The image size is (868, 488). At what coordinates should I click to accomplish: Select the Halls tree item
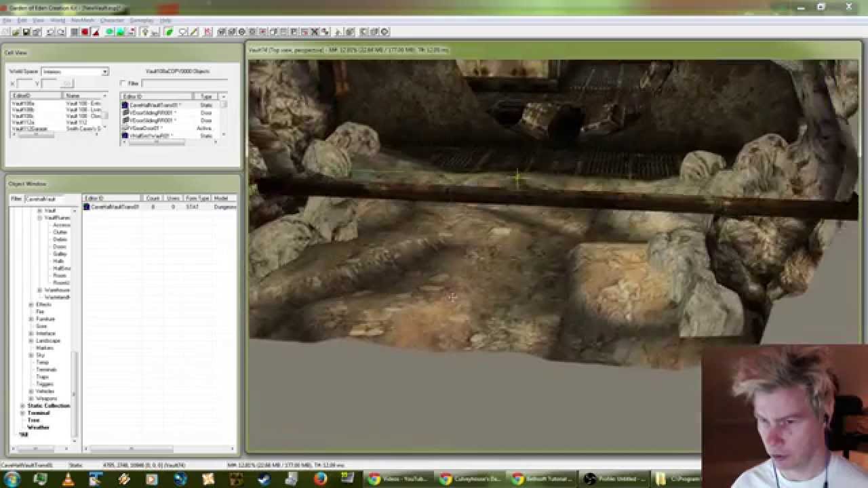(x=59, y=261)
